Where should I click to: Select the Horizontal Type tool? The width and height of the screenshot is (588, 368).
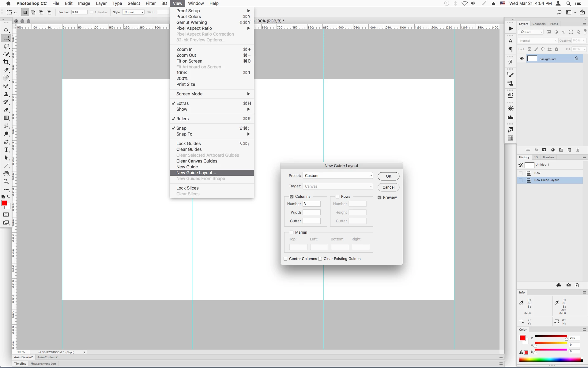click(6, 150)
